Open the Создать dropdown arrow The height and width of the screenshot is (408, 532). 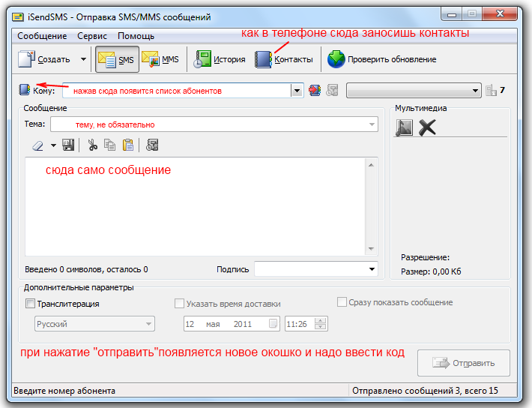coord(83,59)
